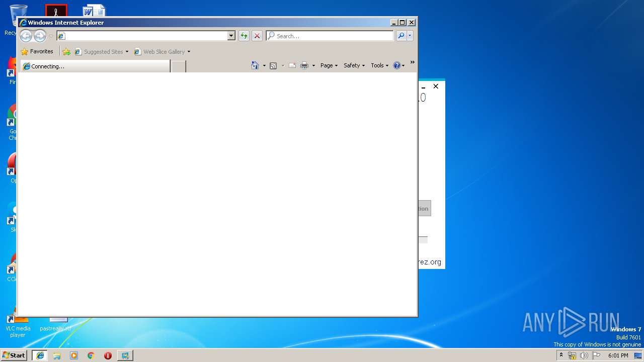The width and height of the screenshot is (644, 362).
Task: Open the Suggested Sites link
Action: pos(99,51)
